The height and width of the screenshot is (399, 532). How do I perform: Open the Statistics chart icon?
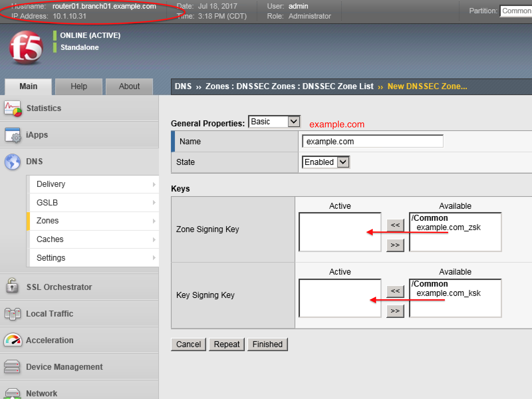[13, 108]
